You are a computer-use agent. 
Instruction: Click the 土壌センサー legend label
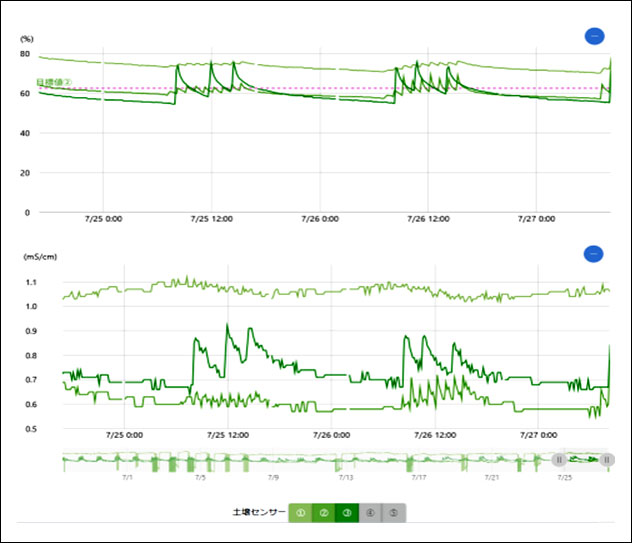pos(259,512)
